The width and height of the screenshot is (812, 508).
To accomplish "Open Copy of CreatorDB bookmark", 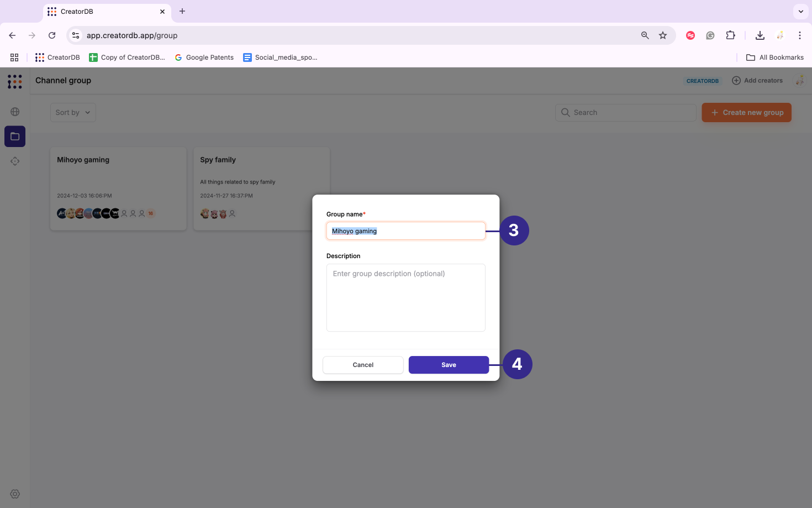I will tap(127, 57).
